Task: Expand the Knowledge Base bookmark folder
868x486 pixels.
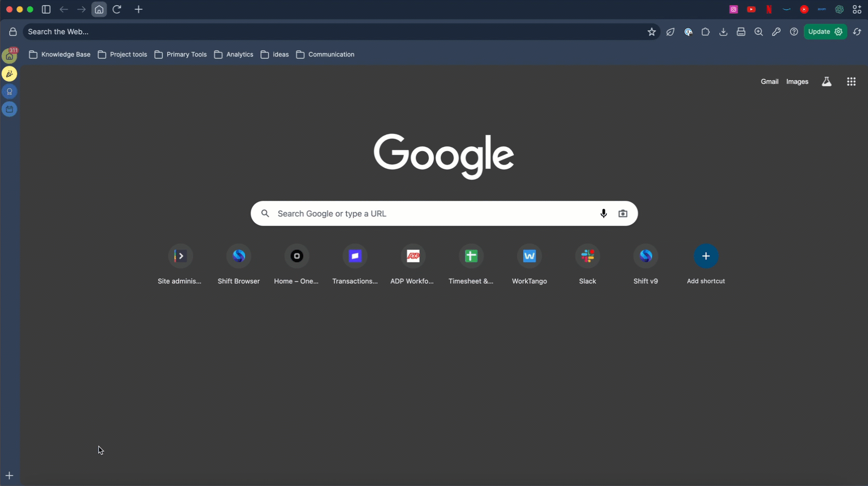Action: (x=60, y=55)
